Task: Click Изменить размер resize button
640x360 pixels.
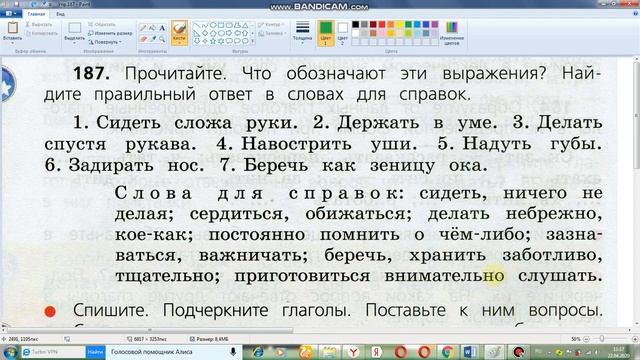Action: tap(110, 33)
